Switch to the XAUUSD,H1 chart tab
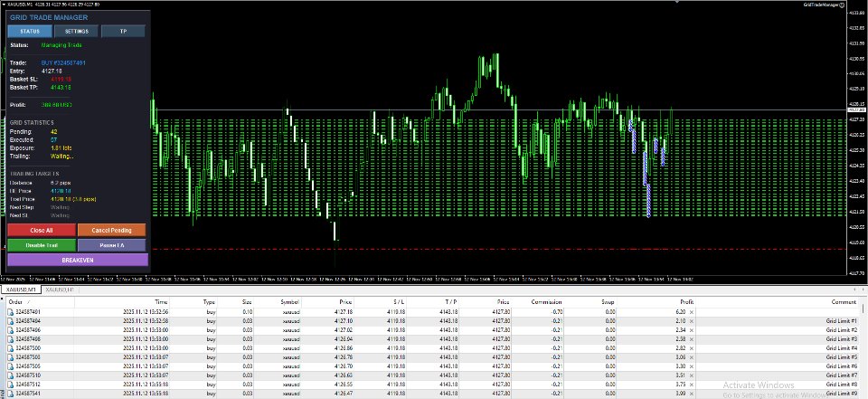Screen dimensions: 868x399 pos(60,290)
